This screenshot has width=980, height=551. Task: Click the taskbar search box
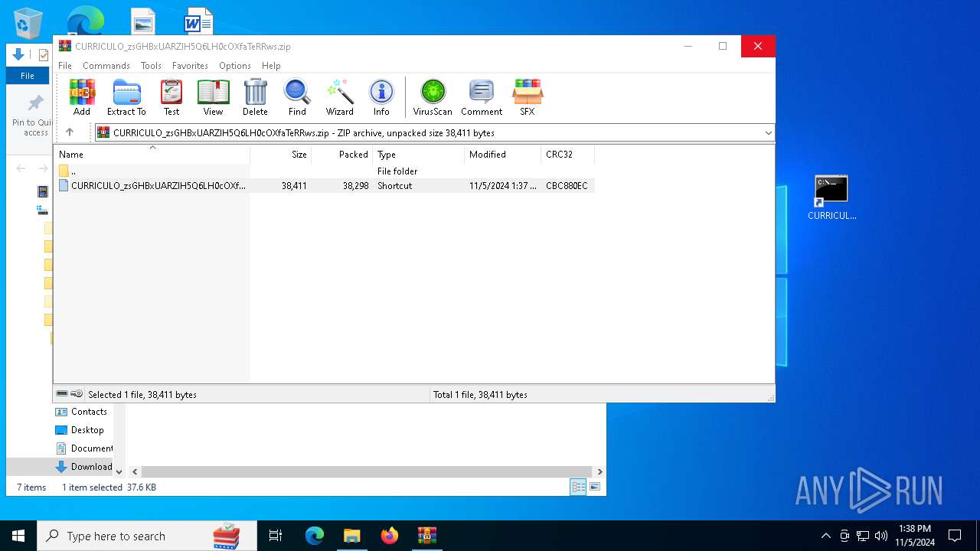(147, 536)
